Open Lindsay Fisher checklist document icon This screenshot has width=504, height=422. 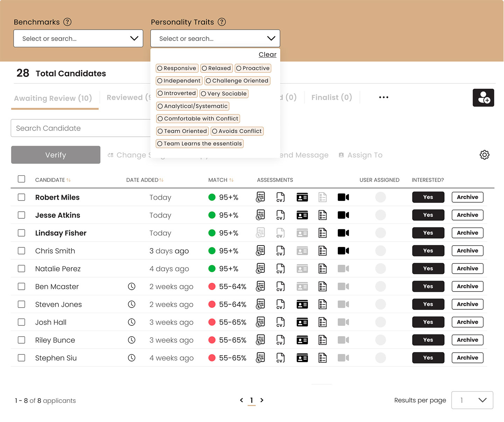[323, 233]
